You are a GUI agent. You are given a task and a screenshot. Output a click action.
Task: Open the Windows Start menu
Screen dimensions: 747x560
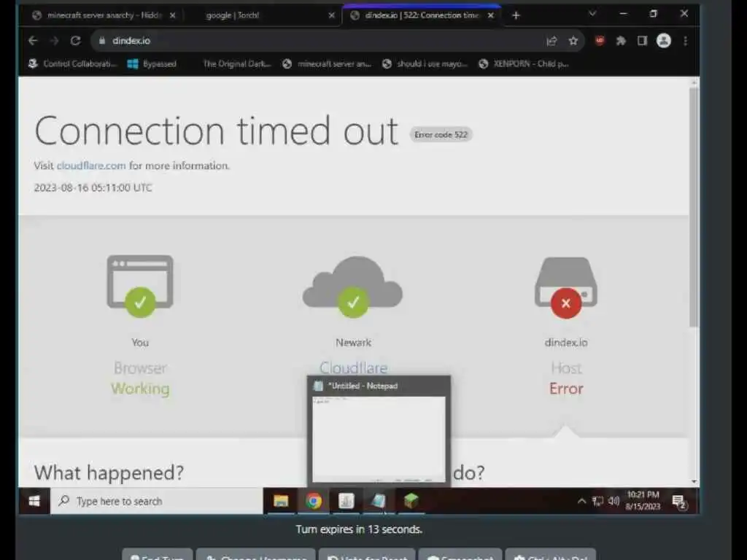point(34,501)
